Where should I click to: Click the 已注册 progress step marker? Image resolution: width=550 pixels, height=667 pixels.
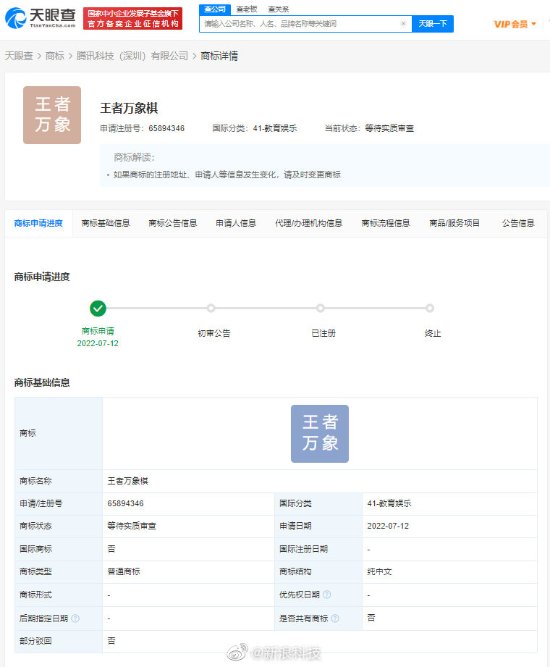tap(320, 308)
